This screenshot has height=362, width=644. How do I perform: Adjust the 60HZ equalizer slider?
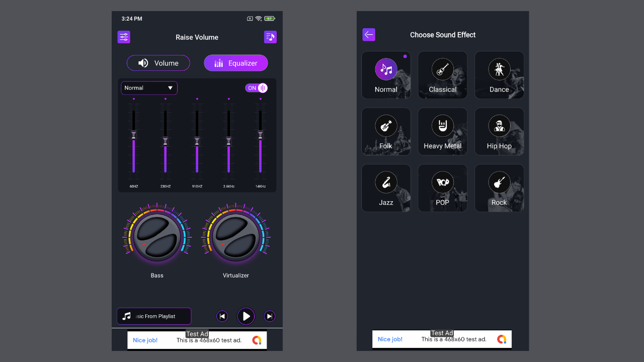tap(134, 135)
